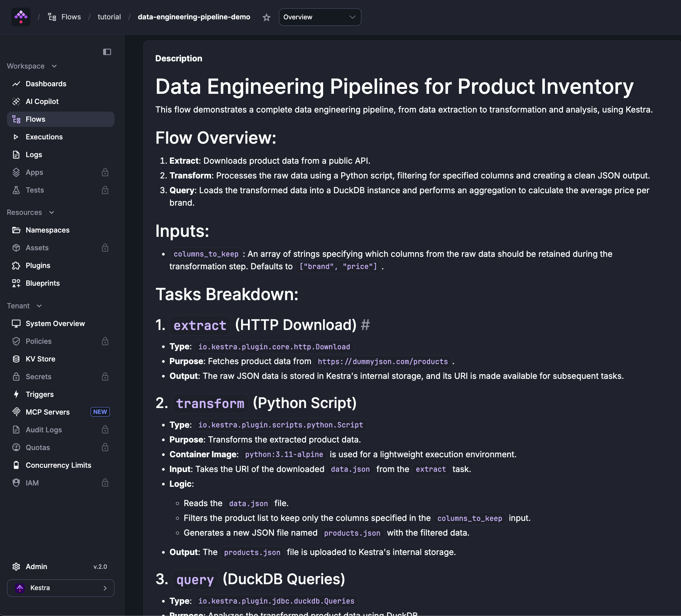Image resolution: width=681 pixels, height=616 pixels.
Task: Click the Kestra logo icon
Action: (x=21, y=17)
